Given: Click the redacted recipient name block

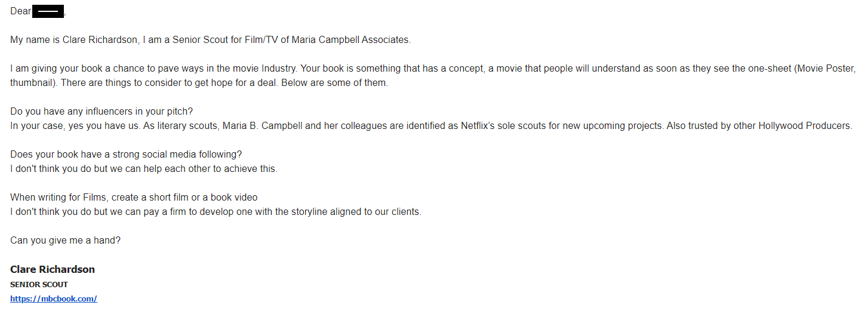Looking at the screenshot, I should [48, 11].
